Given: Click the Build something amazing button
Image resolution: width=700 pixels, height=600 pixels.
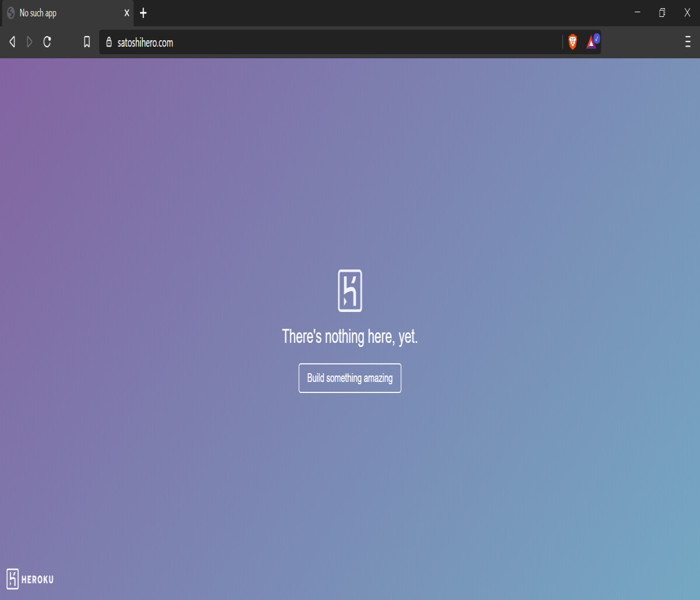Looking at the screenshot, I should [x=350, y=378].
